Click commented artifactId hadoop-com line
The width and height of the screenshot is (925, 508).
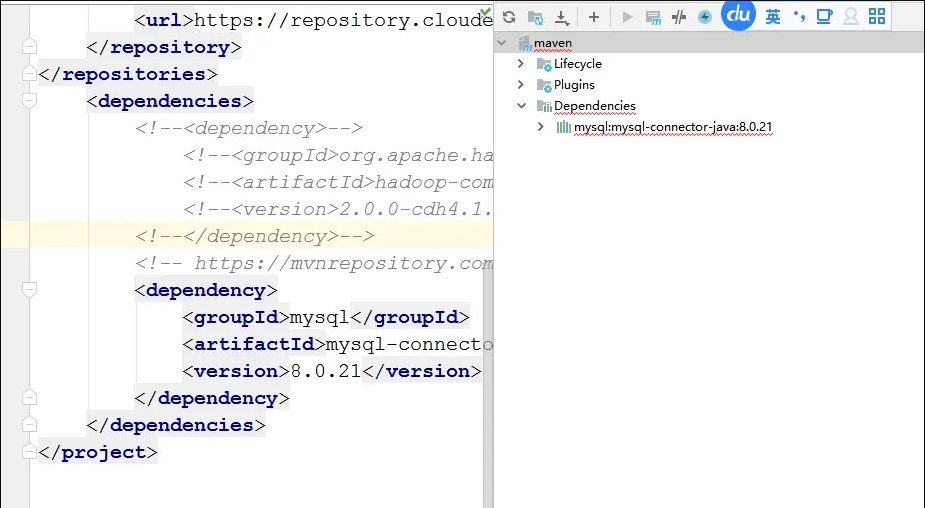(x=337, y=182)
